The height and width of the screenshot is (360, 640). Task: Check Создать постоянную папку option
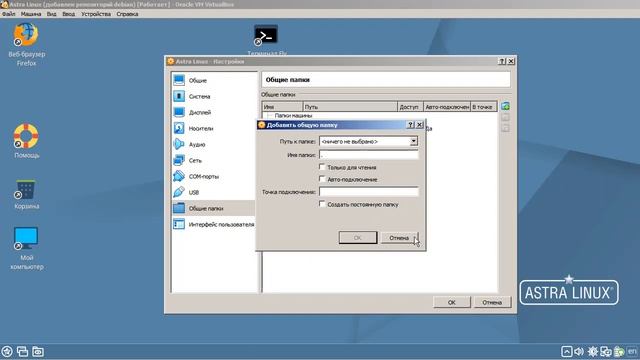click(322, 204)
